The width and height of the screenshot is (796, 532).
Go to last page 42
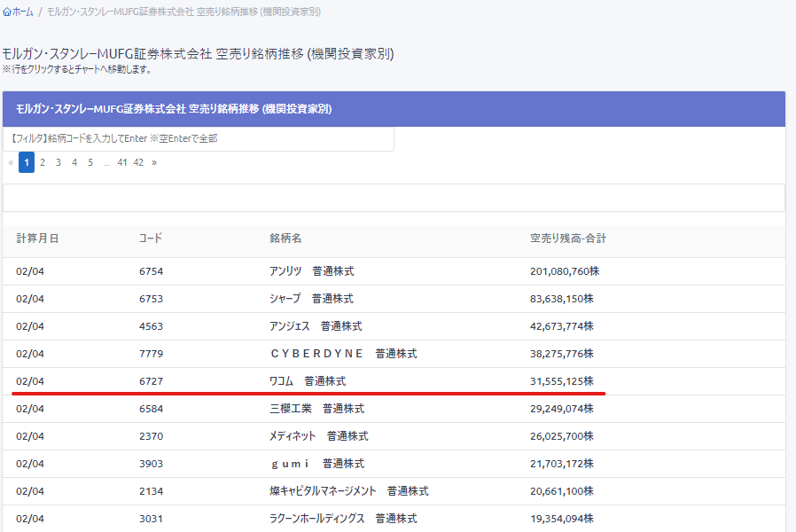(x=138, y=162)
